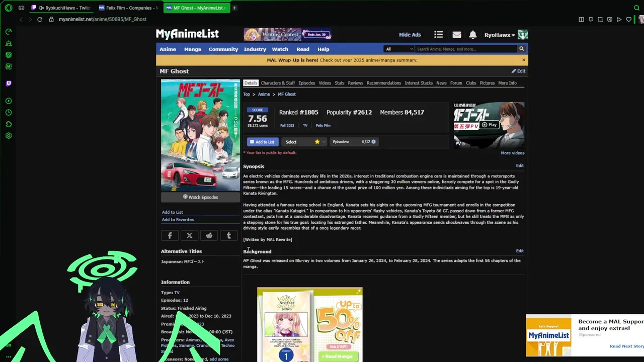The image size is (644, 362).
Task: Switch to Interest Stacks tab
Action: pos(419,83)
